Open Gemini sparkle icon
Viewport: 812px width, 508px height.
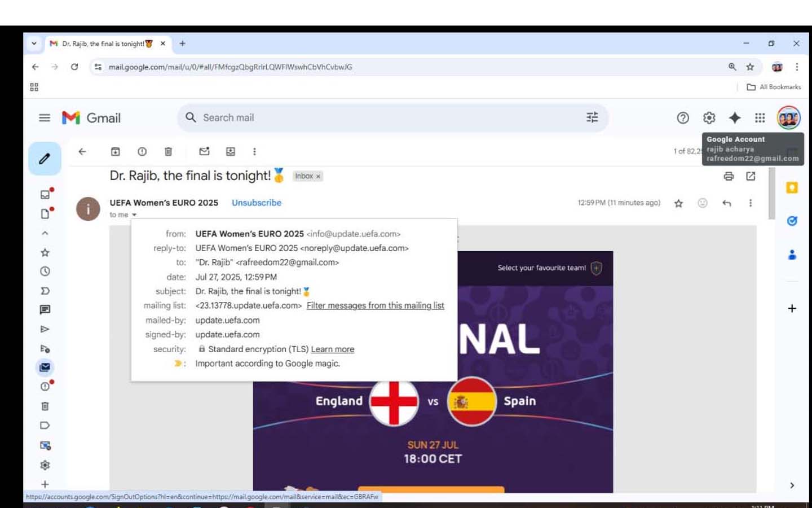[x=735, y=117]
